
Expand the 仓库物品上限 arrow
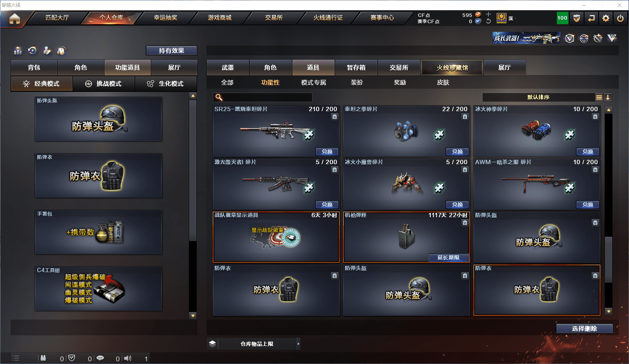click(298, 344)
